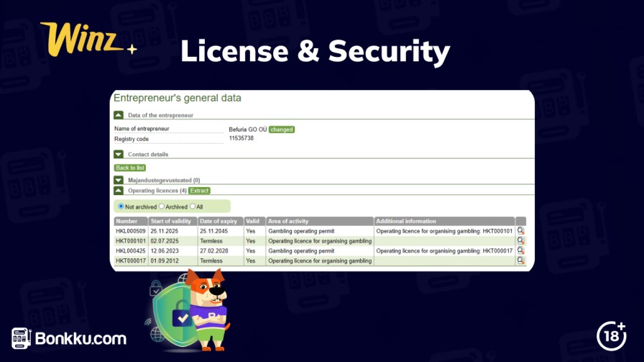This screenshot has width=644, height=362.
Task: Click registry code 11535738
Action: 241,138
